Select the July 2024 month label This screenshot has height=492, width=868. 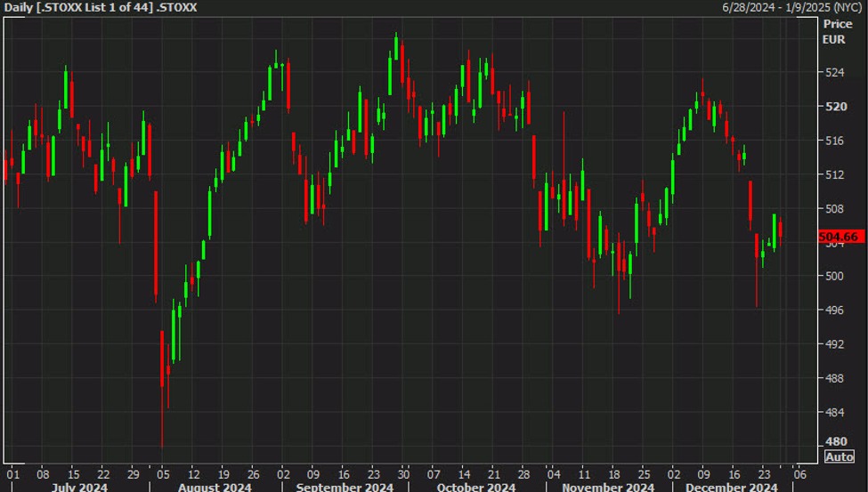pyautogui.click(x=80, y=487)
